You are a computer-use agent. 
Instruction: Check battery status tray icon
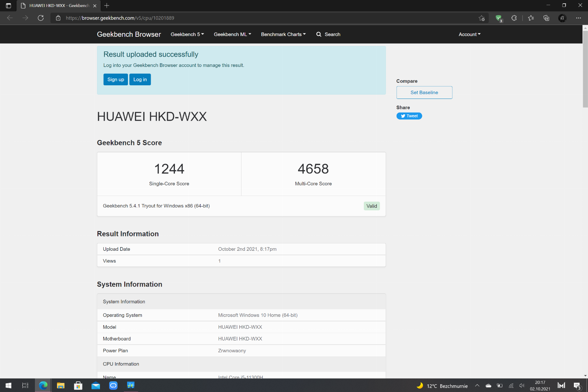click(499, 385)
